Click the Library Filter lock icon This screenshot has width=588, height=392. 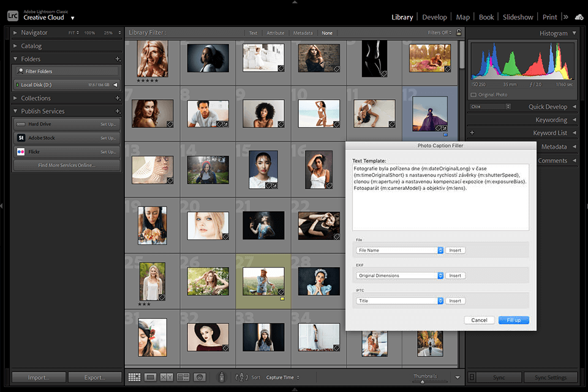click(459, 32)
